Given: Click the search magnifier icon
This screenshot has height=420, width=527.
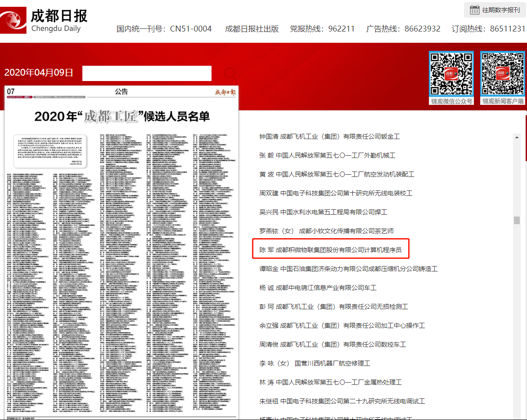Looking at the screenshot, I should pyautogui.click(x=230, y=73).
